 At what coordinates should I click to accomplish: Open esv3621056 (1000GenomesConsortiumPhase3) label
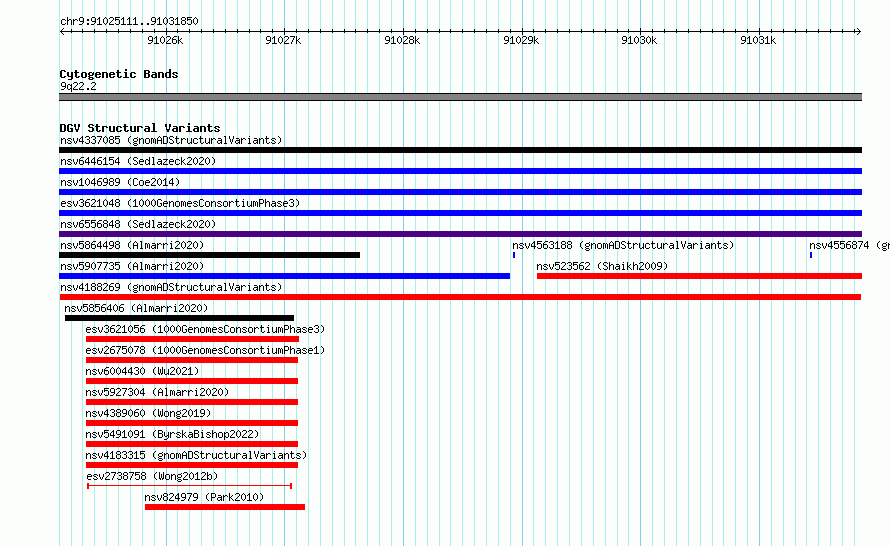click(205, 329)
